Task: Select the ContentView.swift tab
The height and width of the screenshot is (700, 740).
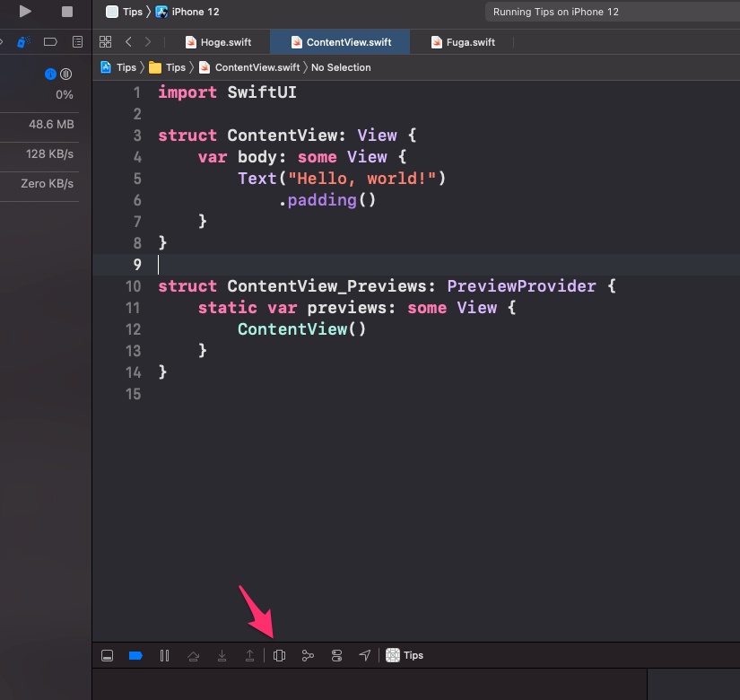Action: [340, 42]
